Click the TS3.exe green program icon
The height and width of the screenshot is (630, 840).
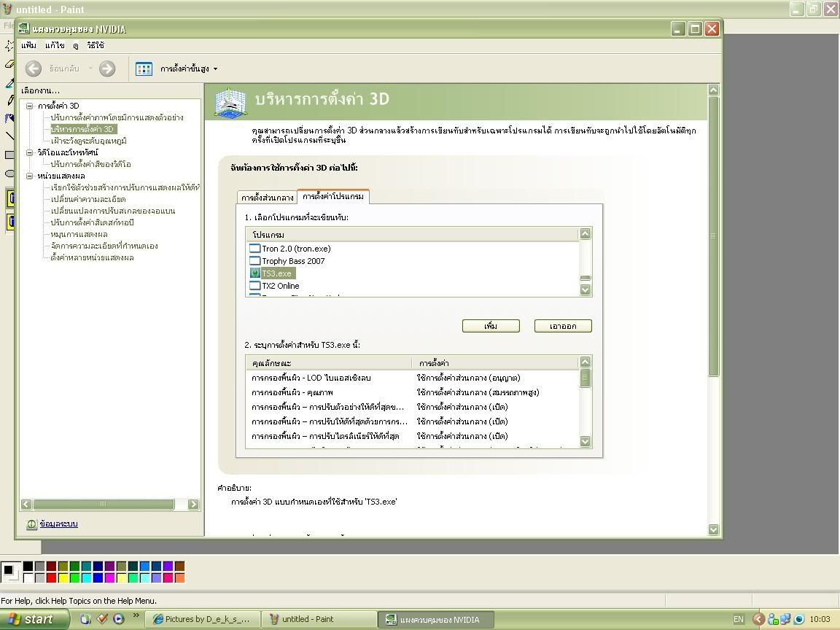[255, 273]
